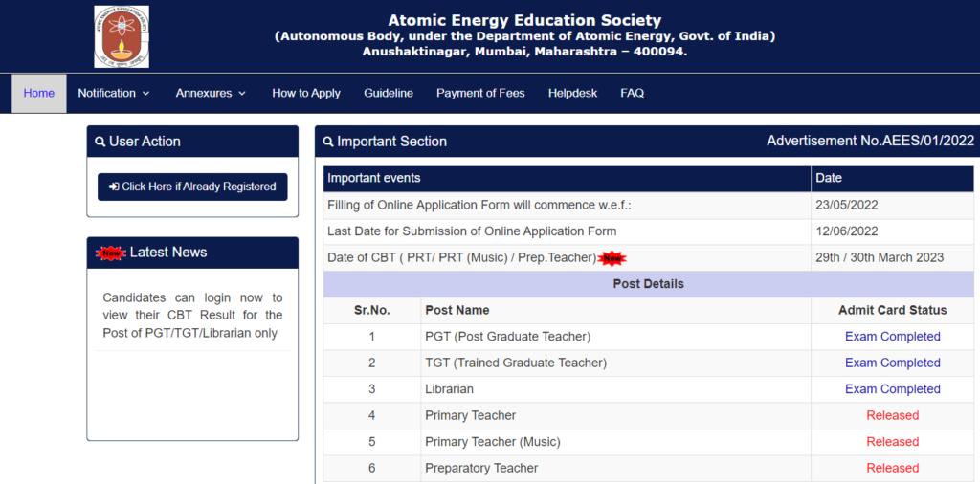Click Released status for Primary Teacher (Music)

point(893,442)
